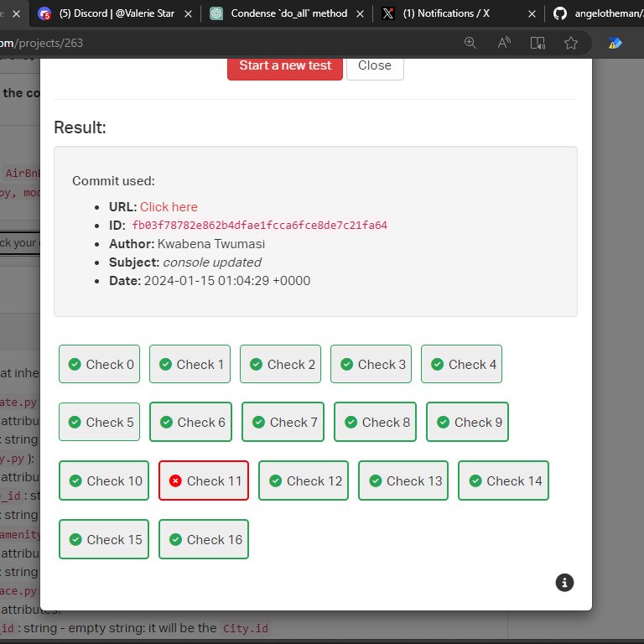Open Check 4 result
Viewport: 644px width, 644px height.
462,364
